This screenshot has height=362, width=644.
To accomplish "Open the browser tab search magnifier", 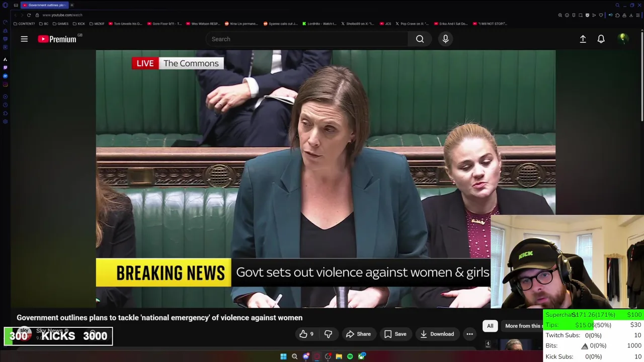I will pos(617,5).
